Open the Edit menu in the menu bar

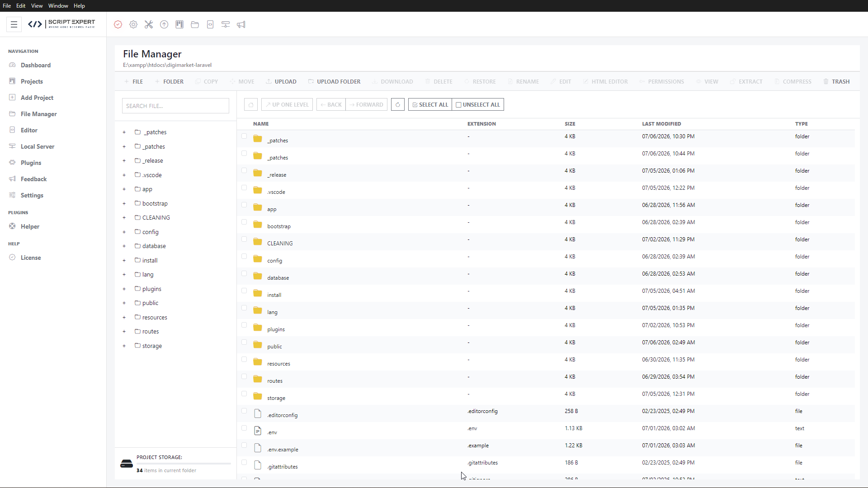tap(21, 6)
